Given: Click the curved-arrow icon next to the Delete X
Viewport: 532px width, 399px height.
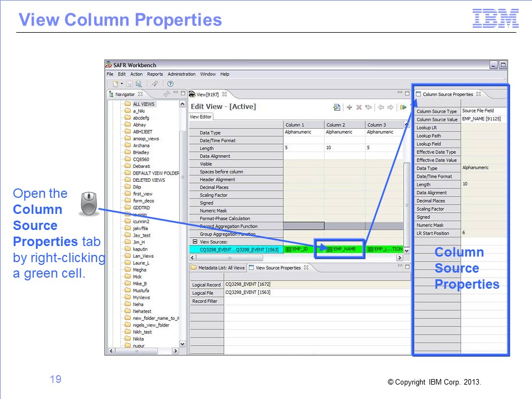Looking at the screenshot, I should pyautogui.click(x=369, y=107).
